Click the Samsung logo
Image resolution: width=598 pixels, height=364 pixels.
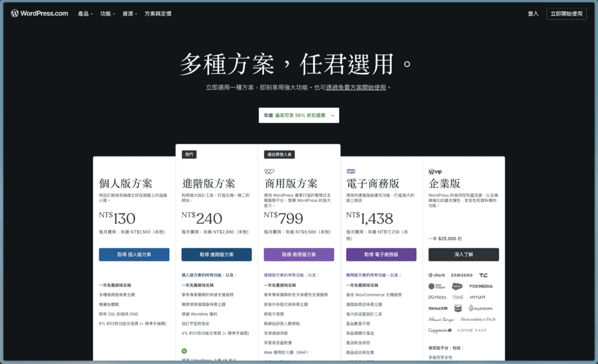pos(462,275)
